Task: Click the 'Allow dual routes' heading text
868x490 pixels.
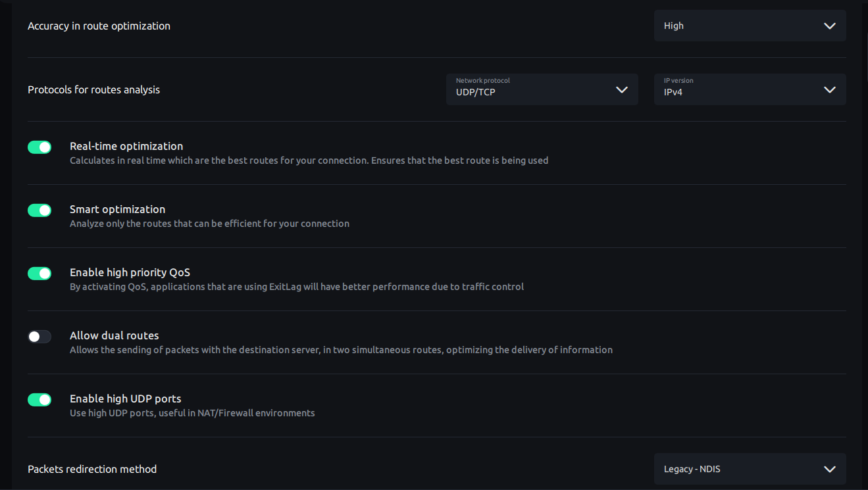Action: (115, 335)
